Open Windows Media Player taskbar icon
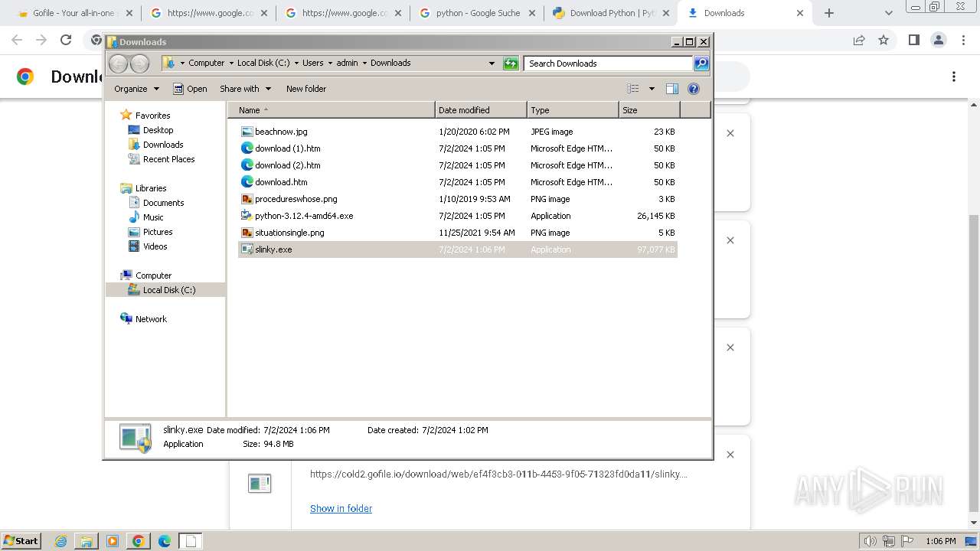980x551 pixels. (113, 541)
